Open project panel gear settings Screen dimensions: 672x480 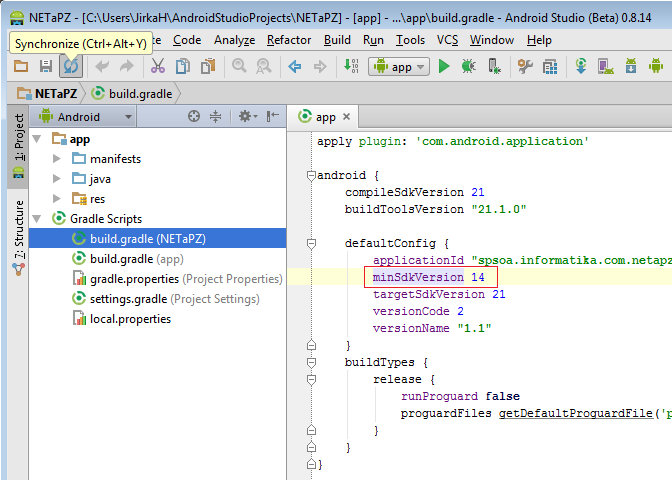click(248, 116)
